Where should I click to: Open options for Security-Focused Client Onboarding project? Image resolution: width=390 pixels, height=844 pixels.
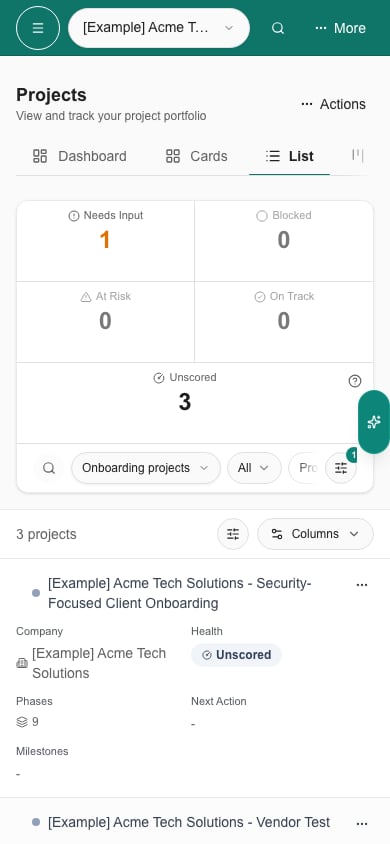click(x=362, y=585)
